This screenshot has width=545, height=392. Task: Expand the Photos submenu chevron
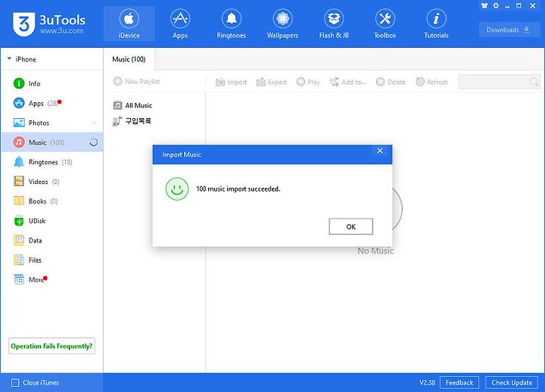tap(94, 123)
